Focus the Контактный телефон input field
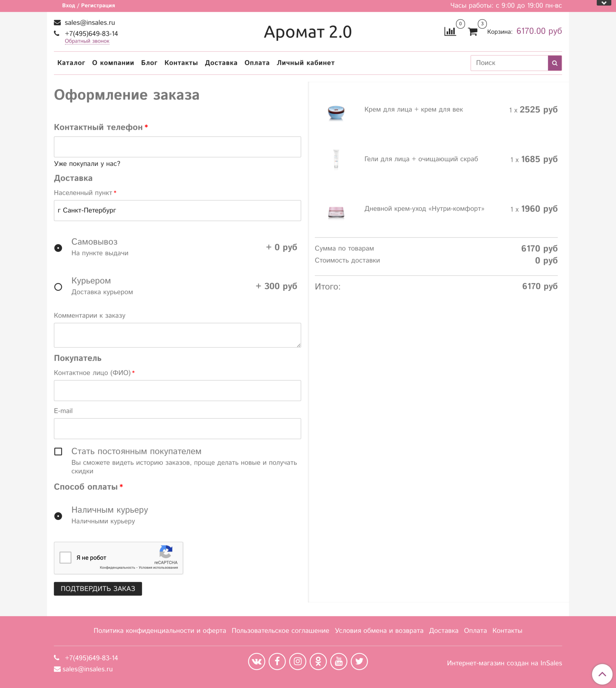Image resolution: width=616 pixels, height=688 pixels. click(x=177, y=147)
